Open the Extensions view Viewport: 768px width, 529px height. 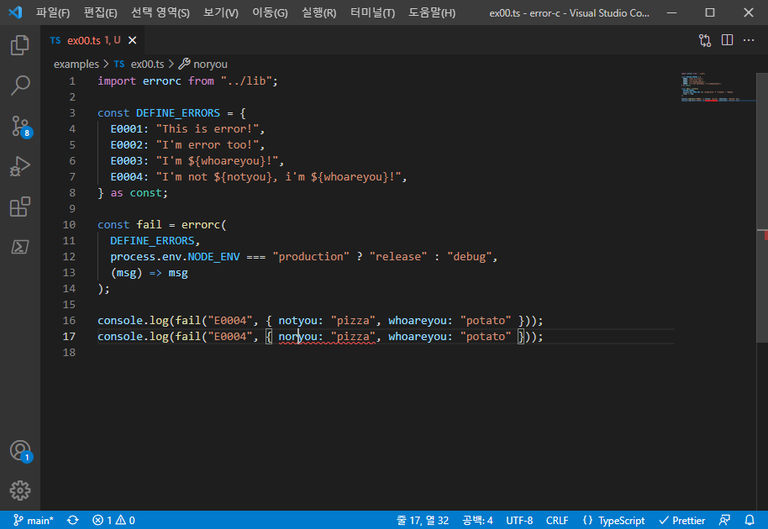point(20,207)
